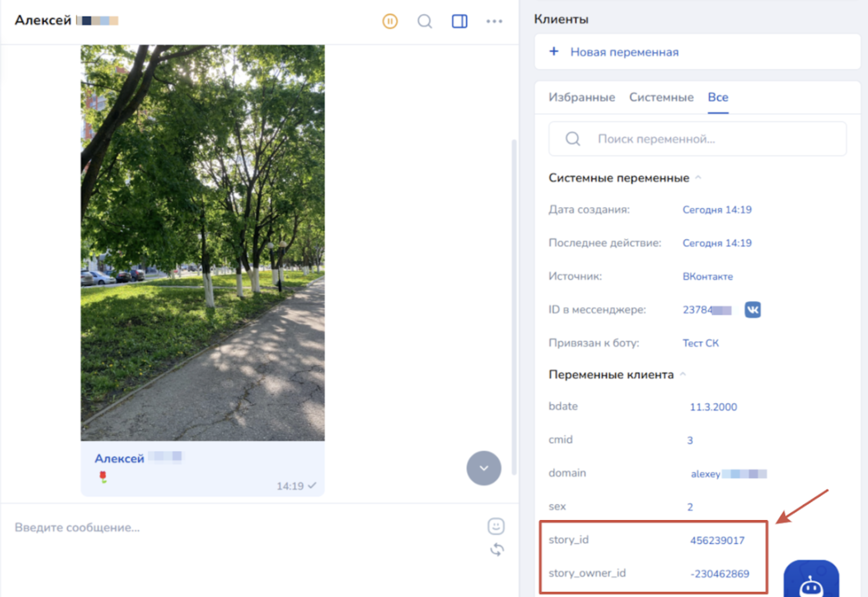Click the chat vertical scrollbar

pos(514,305)
